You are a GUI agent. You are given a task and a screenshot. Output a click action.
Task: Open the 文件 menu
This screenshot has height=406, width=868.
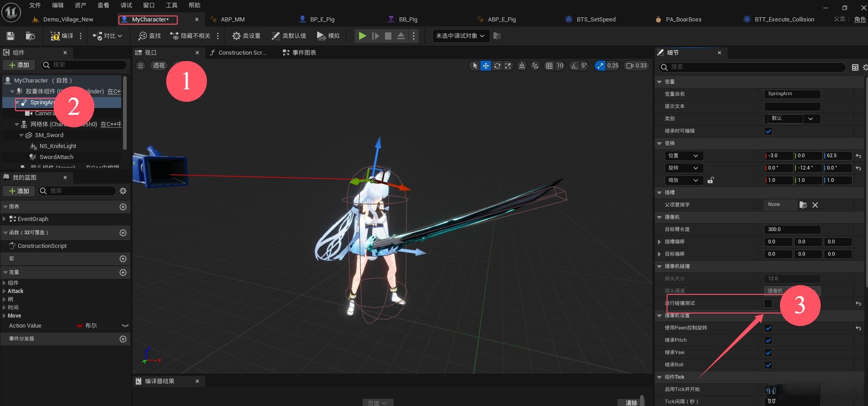click(35, 5)
